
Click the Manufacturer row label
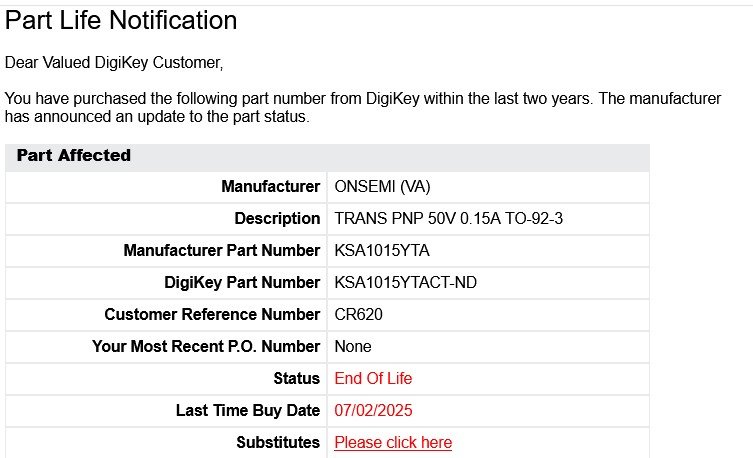pyautogui.click(x=270, y=186)
